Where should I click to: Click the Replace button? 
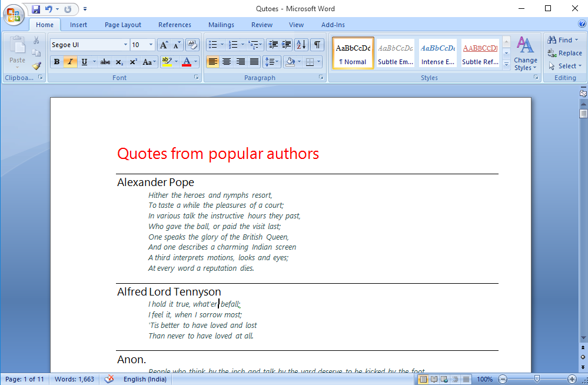pos(564,54)
